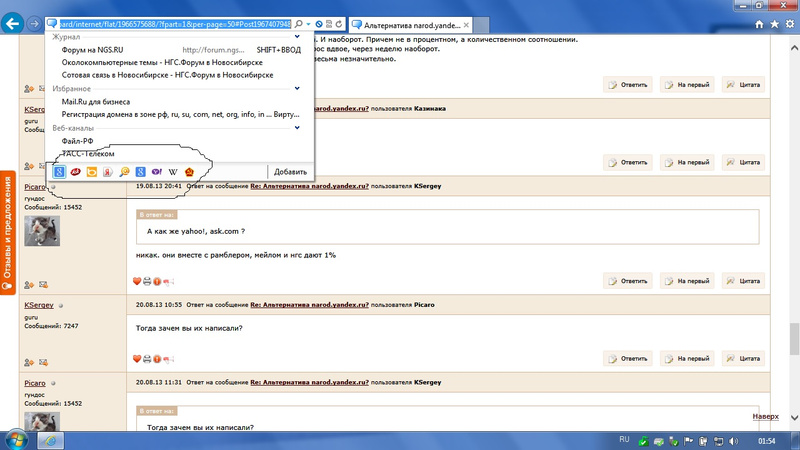Close the Альтернатива narod.yande... tab
The image size is (800, 450).
(x=466, y=24)
